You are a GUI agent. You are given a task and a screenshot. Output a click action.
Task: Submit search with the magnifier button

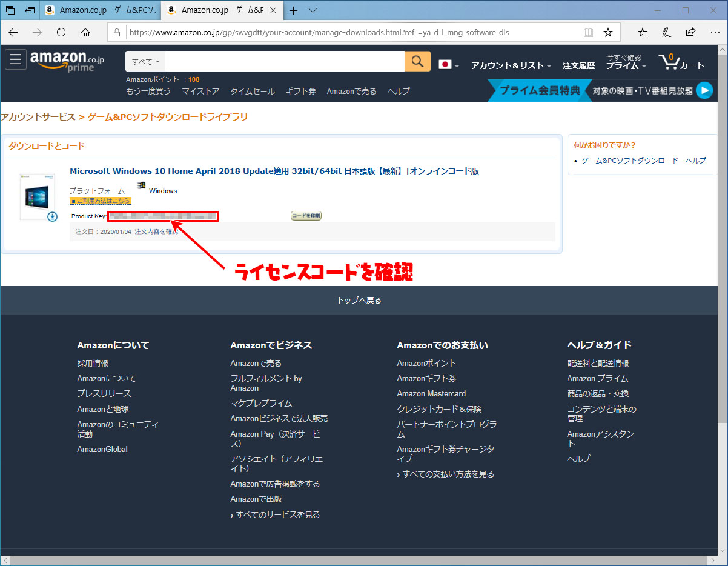(x=417, y=61)
